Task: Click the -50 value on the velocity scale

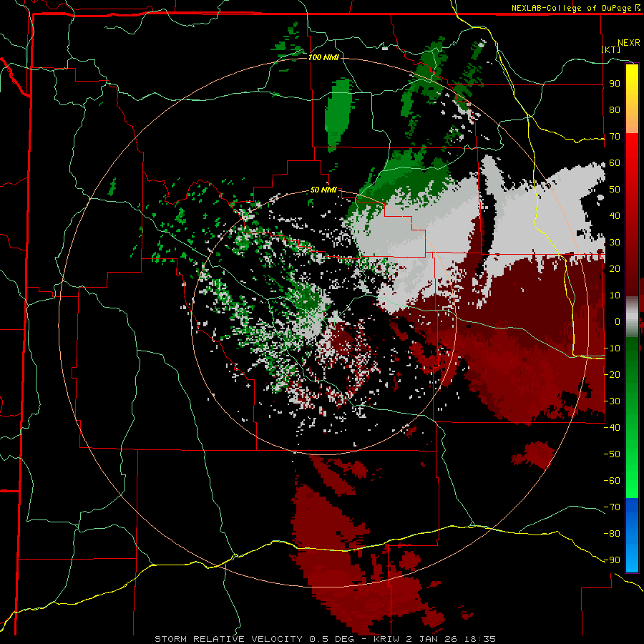Action: [x=612, y=454]
